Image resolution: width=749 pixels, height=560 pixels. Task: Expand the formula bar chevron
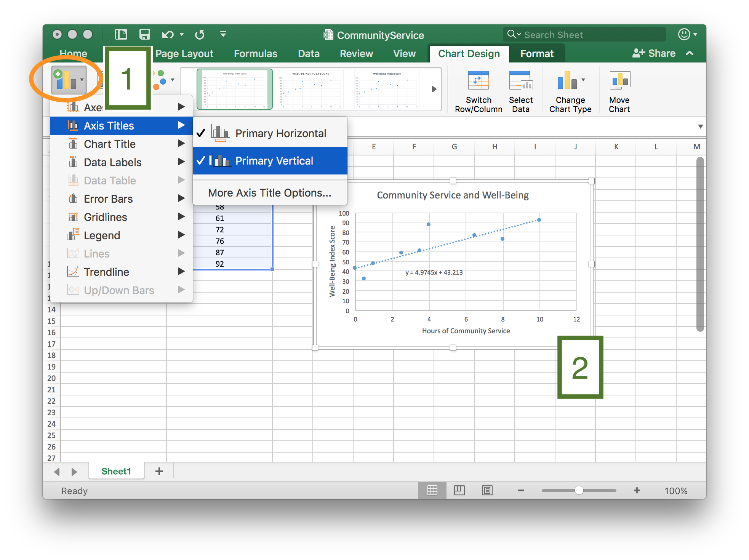pos(700,126)
